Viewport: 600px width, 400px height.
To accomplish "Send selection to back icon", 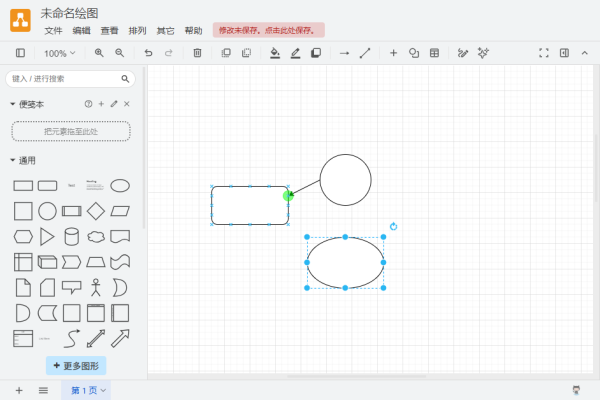I will pos(246,53).
